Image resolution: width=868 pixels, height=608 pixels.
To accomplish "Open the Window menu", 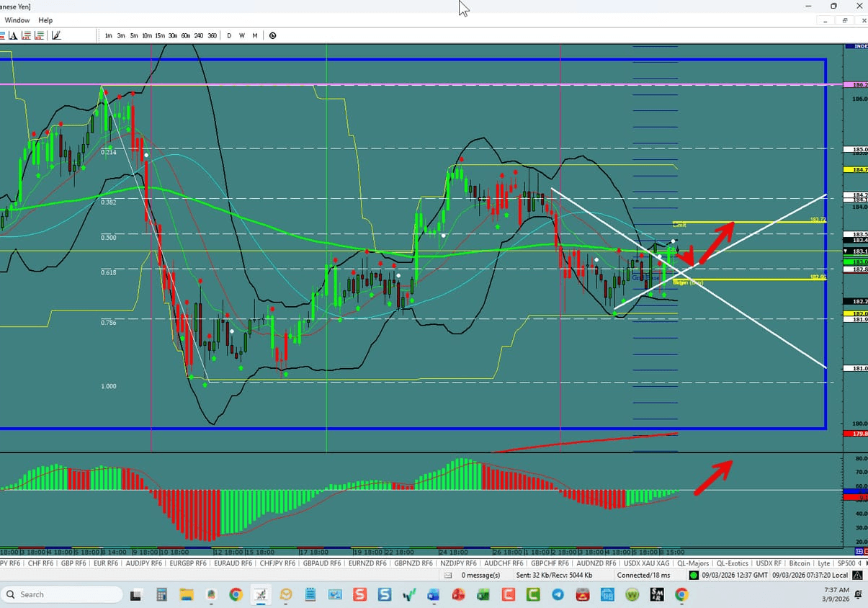I will [17, 20].
